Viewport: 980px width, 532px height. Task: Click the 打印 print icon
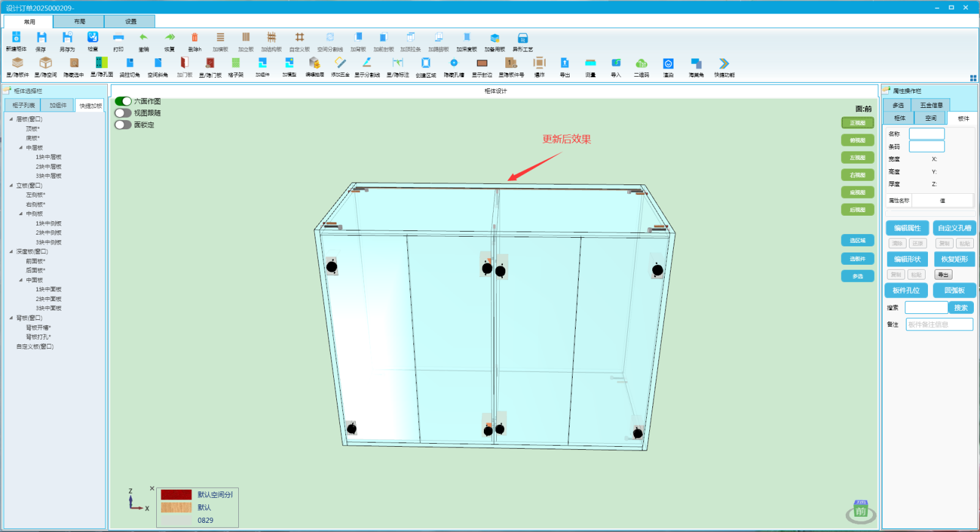[x=118, y=38]
